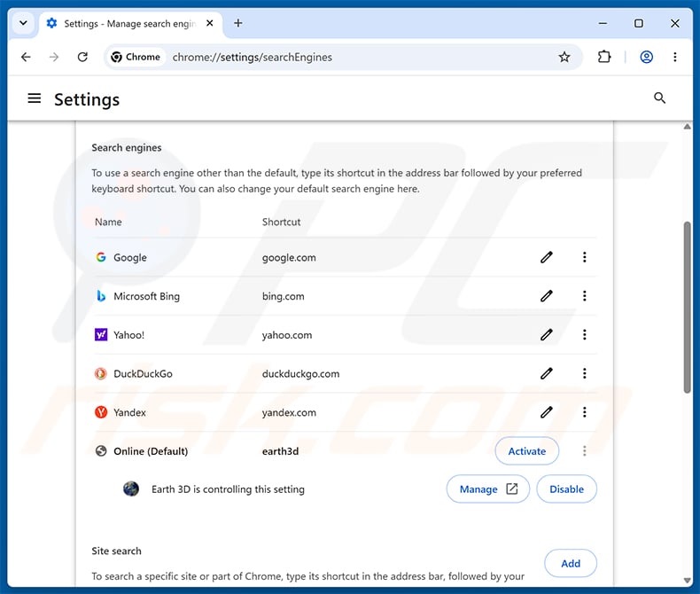
Task: Open the Chrome profile menu
Action: tap(647, 57)
